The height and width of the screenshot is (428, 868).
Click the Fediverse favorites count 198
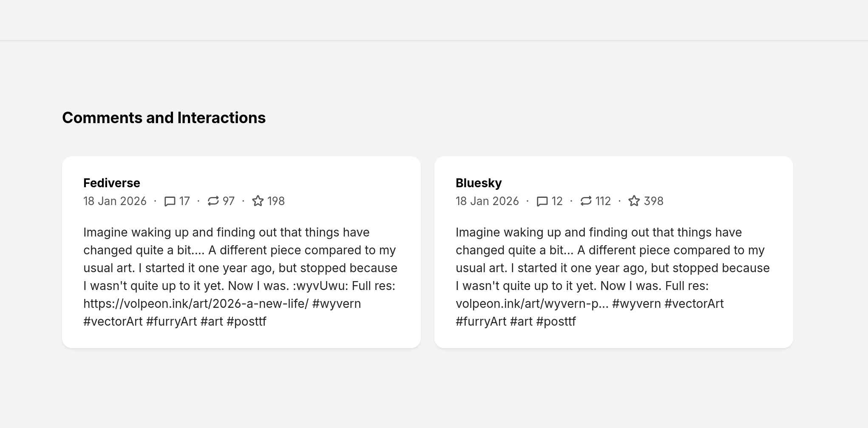pos(276,201)
